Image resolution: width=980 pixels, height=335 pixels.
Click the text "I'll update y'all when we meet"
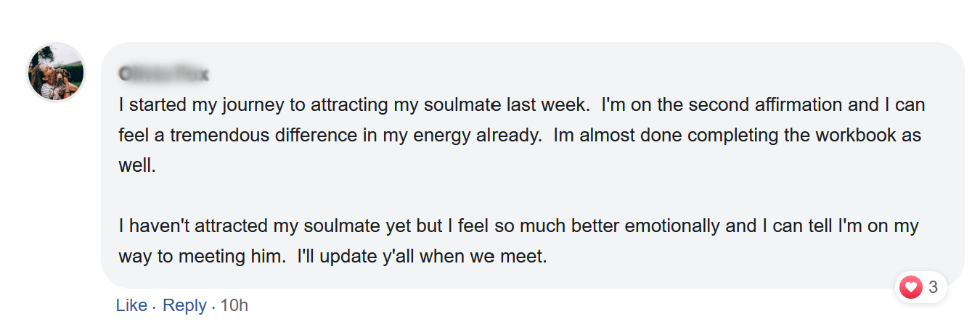(x=421, y=257)
